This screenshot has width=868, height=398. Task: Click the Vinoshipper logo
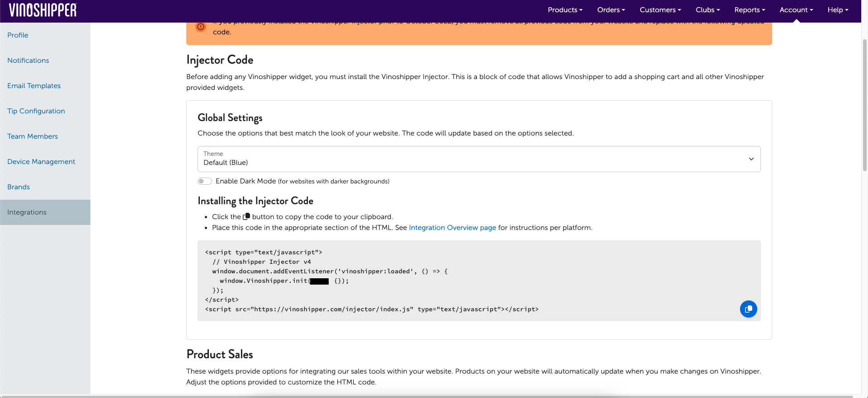(43, 10)
